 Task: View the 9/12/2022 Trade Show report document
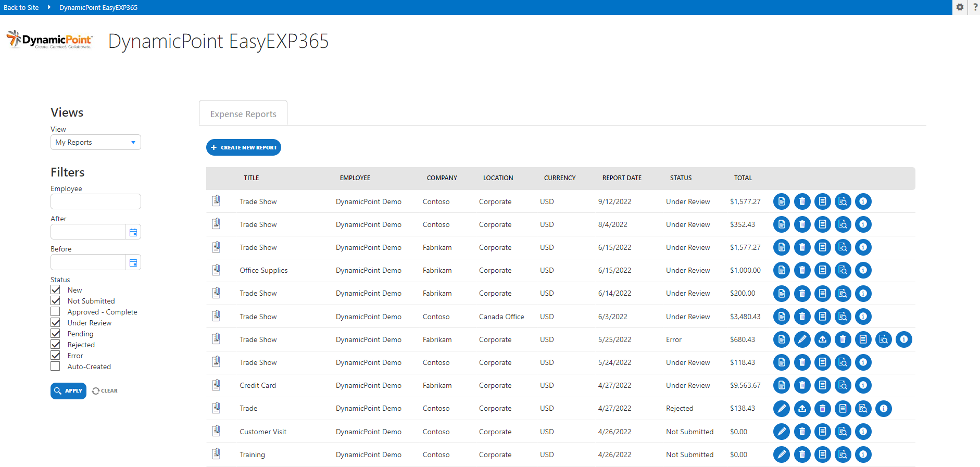(x=782, y=201)
